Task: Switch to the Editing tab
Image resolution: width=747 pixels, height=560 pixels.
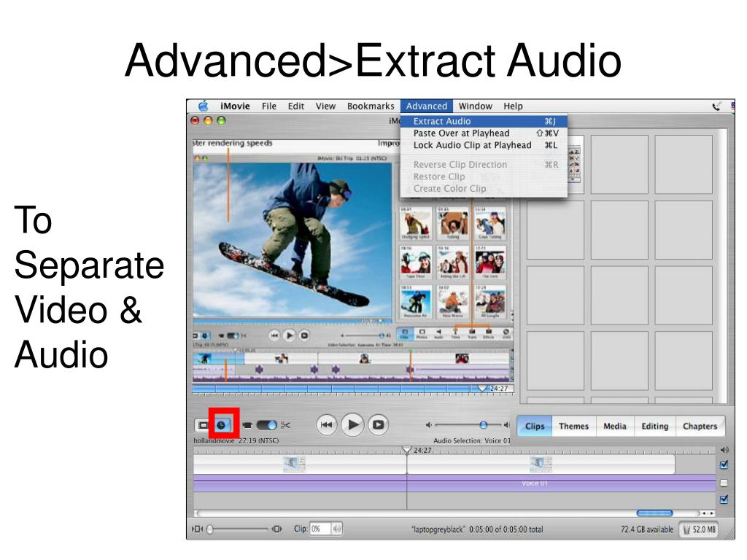Action: point(654,426)
